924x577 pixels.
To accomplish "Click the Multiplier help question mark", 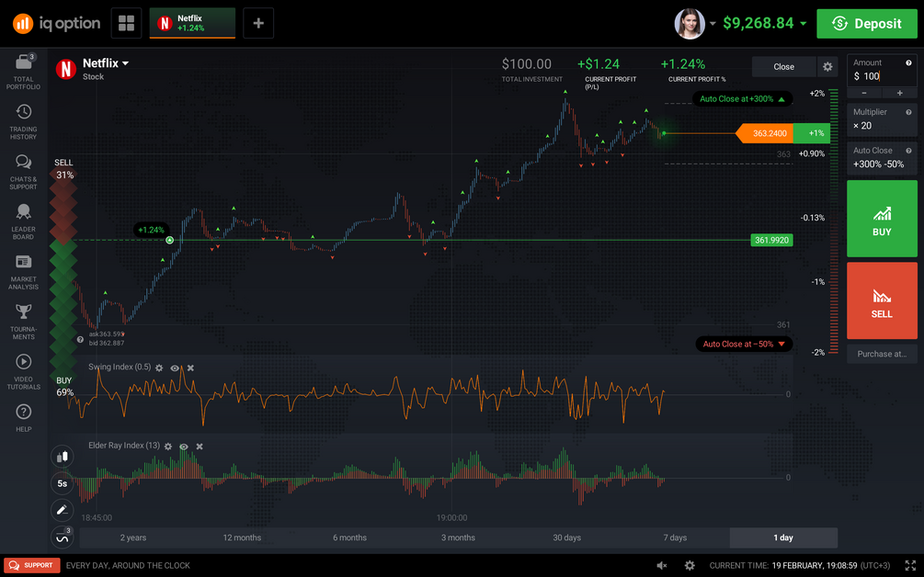I will point(908,112).
